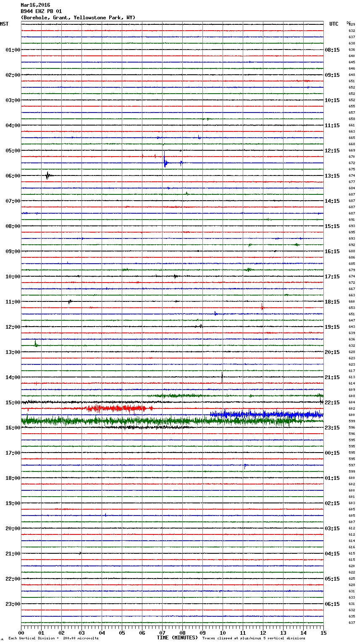Viewport: 357px width, 644px height.
Task: Select the 16:00 MST time label
Action: point(13,428)
